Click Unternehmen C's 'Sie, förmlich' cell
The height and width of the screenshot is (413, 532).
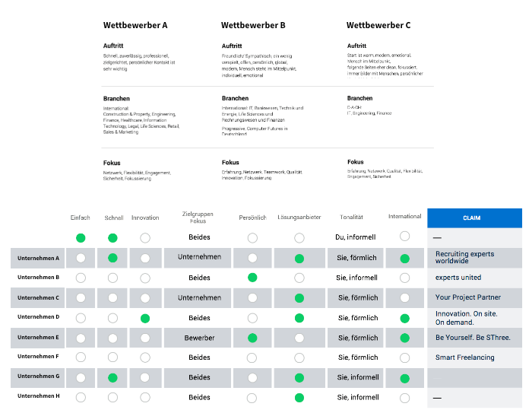(358, 298)
